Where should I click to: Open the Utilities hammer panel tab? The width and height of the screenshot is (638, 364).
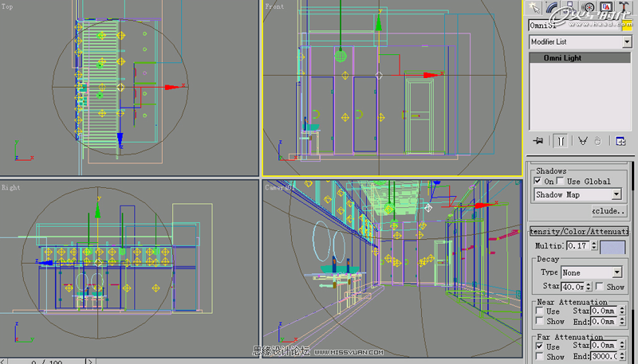coord(624,7)
